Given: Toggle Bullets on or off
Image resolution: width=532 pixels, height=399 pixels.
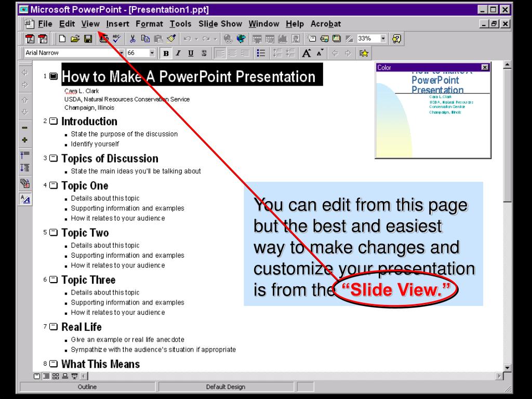Looking at the screenshot, I should coord(261,54).
